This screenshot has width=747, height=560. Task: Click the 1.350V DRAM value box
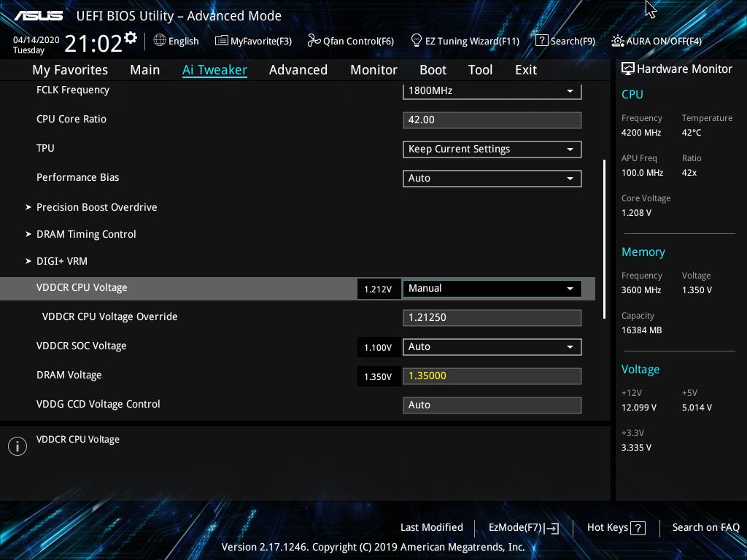pyautogui.click(x=379, y=377)
